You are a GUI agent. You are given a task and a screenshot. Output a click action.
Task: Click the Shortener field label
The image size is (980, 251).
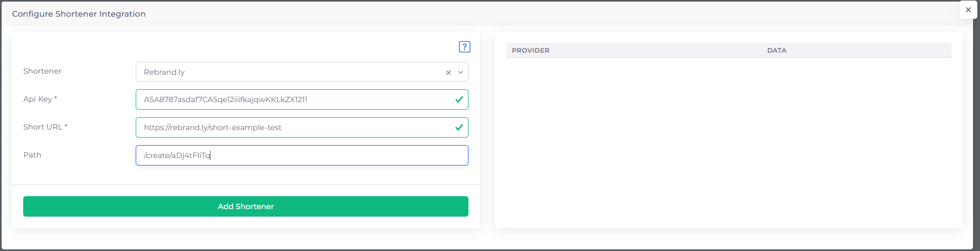point(42,71)
